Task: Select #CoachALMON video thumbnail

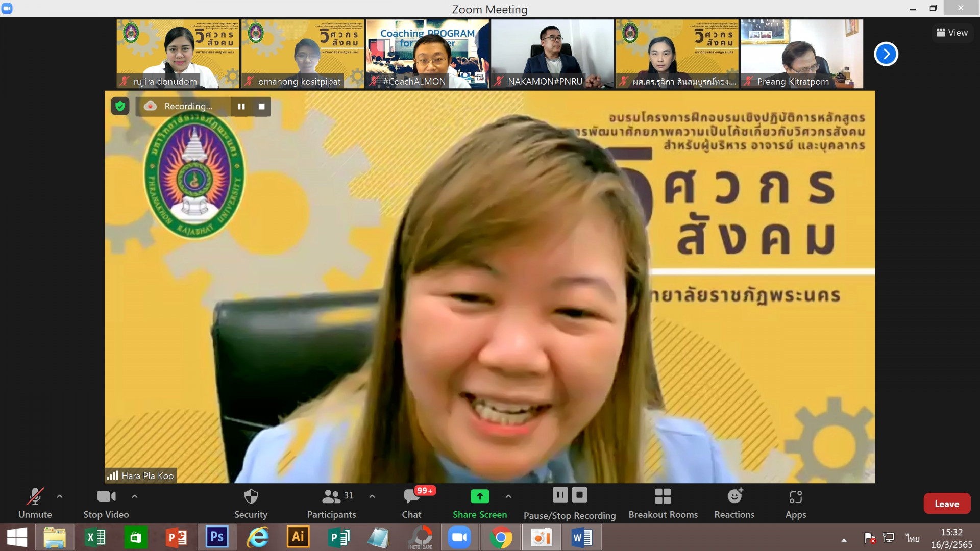Action: click(427, 54)
